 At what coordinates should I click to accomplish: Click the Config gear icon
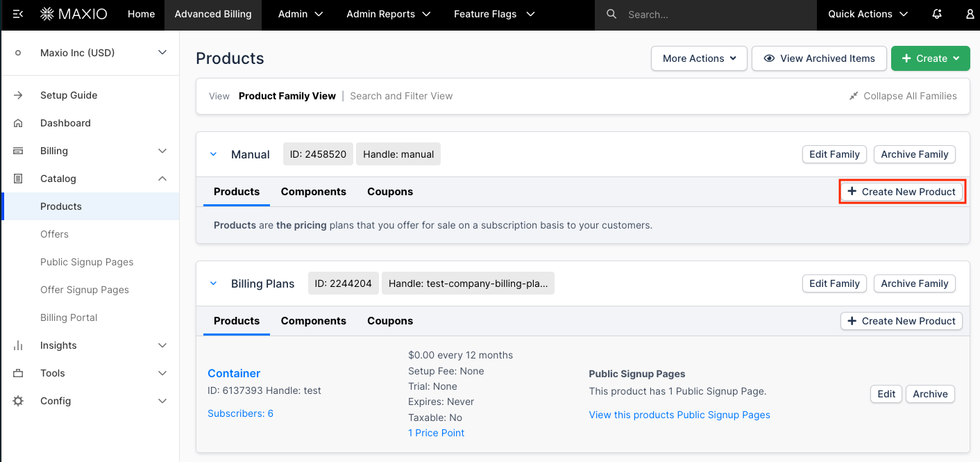[x=18, y=401]
